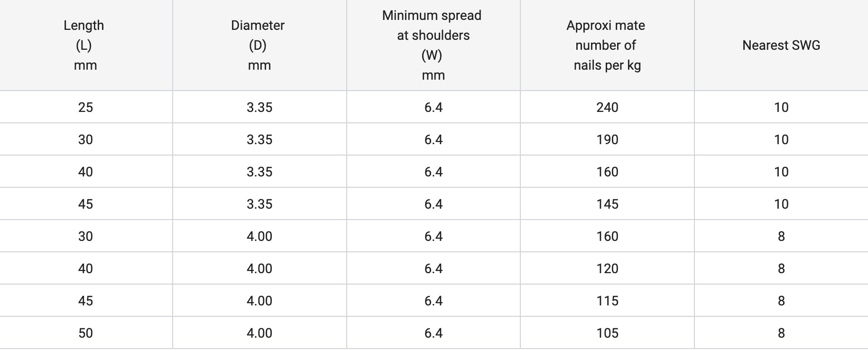
Task: Select the length cell showing 50
Action: pyautogui.click(x=85, y=333)
